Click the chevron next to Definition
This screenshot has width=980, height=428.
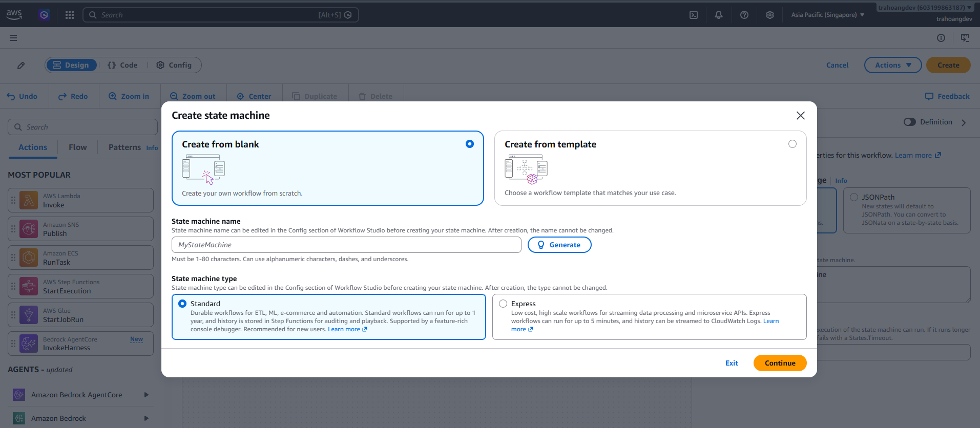964,122
